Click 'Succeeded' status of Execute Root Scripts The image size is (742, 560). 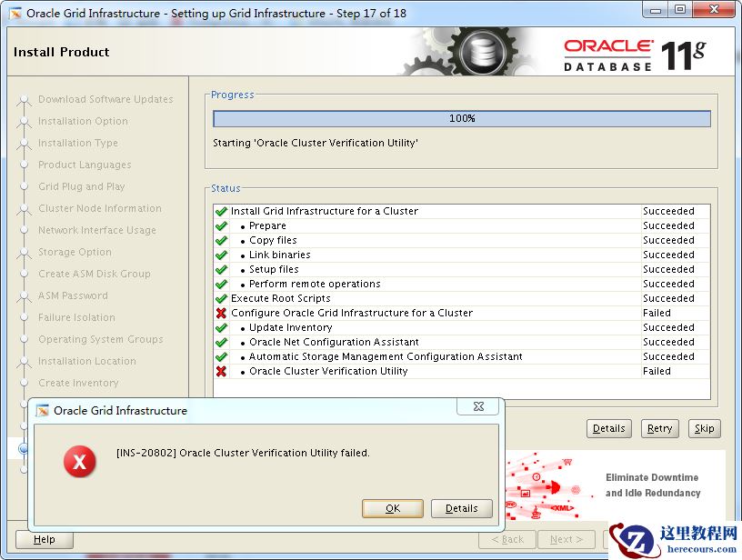[x=668, y=299]
